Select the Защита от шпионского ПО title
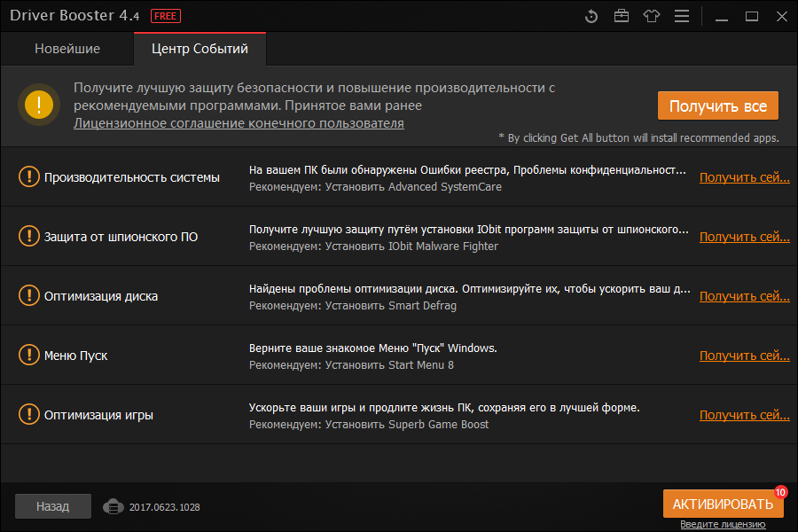 pyautogui.click(x=121, y=238)
